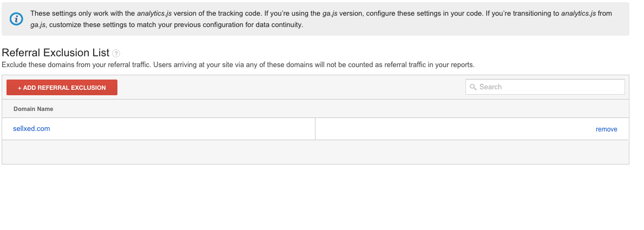Image resolution: width=644 pixels, height=230 pixels.
Task: Click the Domain Name column header
Action: click(33, 109)
